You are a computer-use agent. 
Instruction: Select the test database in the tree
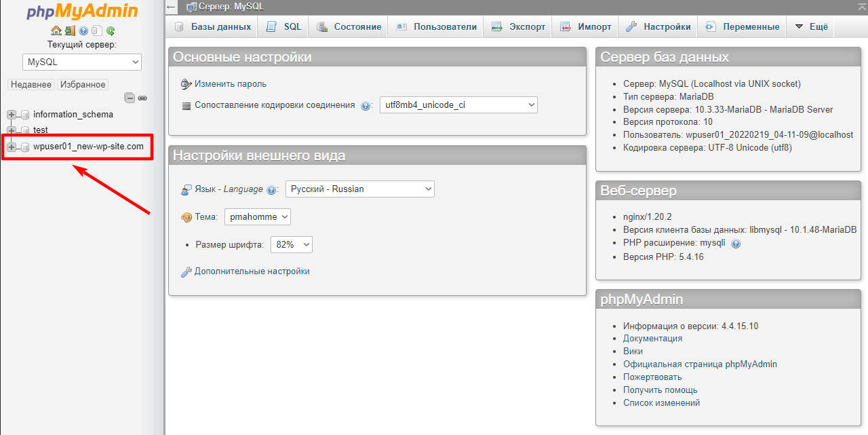click(x=41, y=130)
